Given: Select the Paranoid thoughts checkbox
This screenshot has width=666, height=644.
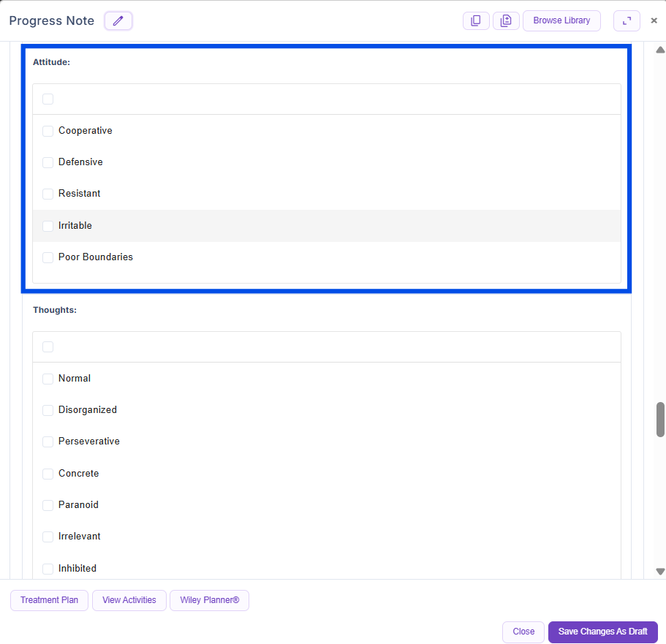Looking at the screenshot, I should 48,505.
